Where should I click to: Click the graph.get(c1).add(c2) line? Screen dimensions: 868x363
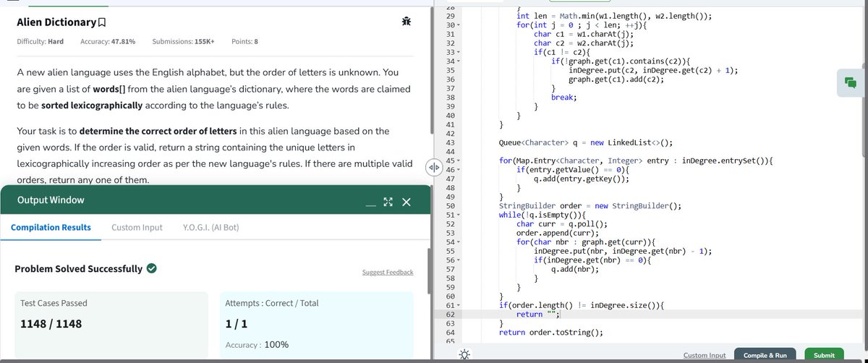point(616,80)
